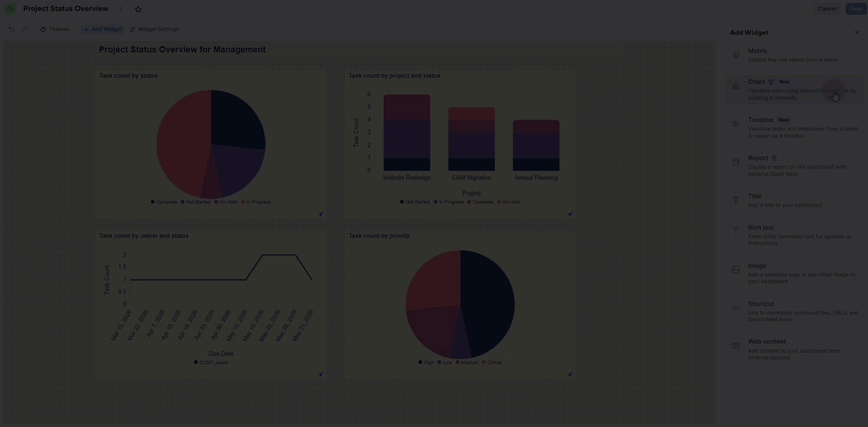This screenshot has width=868, height=427.
Task: Select the Rich text widget option
Action: click(795, 235)
